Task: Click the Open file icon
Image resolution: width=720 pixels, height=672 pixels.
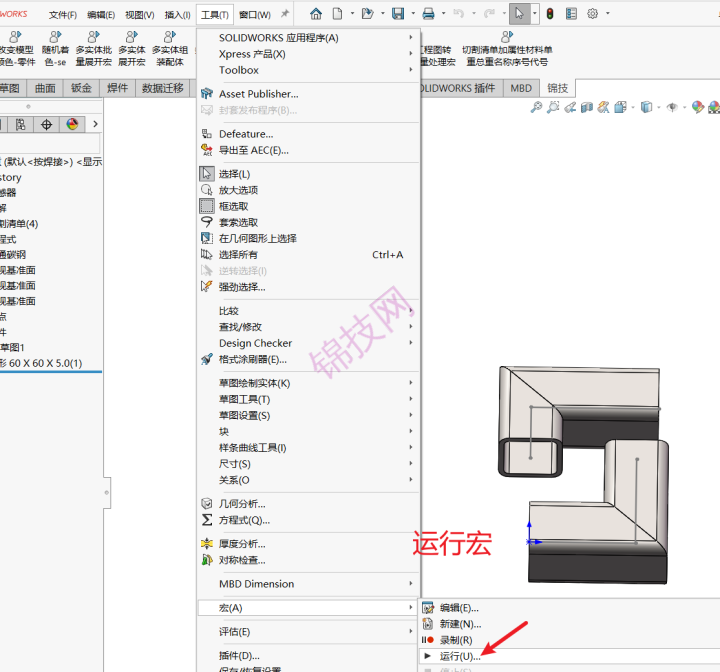Action: pos(367,14)
